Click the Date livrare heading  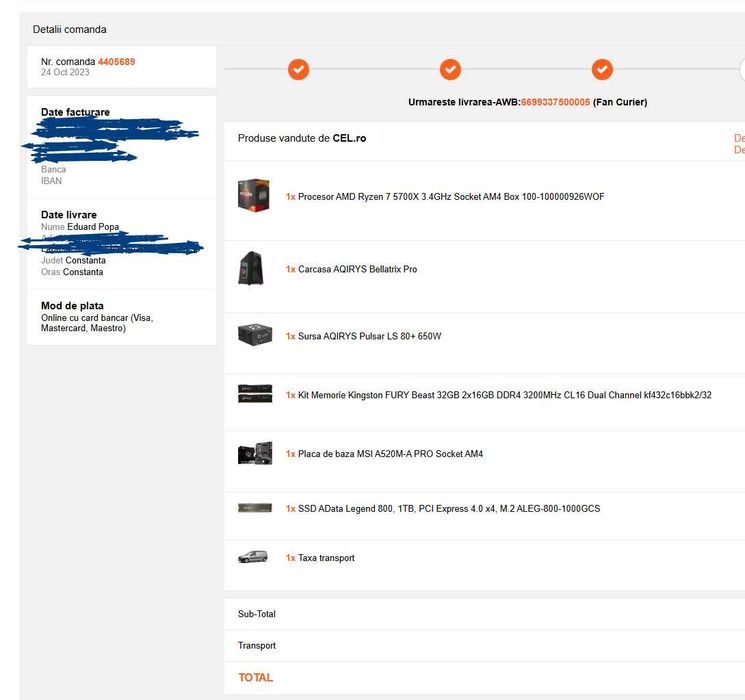tap(68, 215)
